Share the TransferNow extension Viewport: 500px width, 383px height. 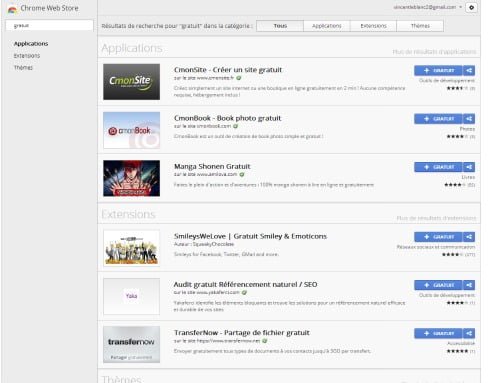click(469, 333)
